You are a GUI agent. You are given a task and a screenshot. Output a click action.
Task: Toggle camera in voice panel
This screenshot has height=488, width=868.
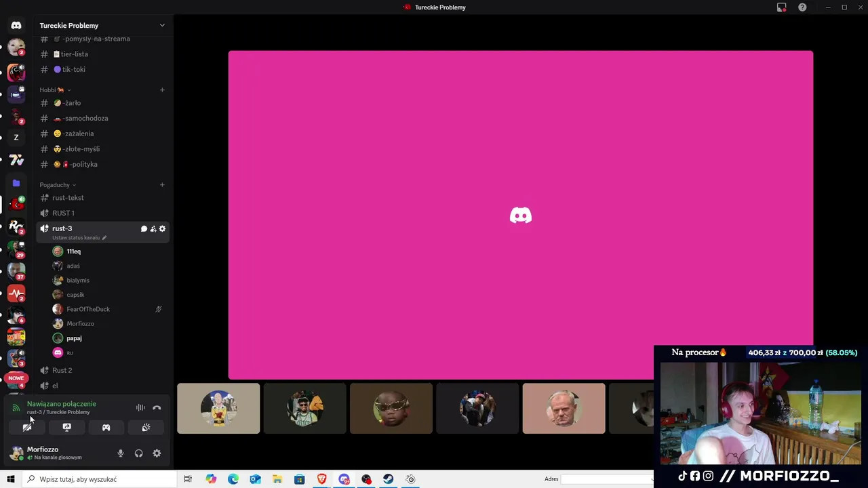(27, 428)
